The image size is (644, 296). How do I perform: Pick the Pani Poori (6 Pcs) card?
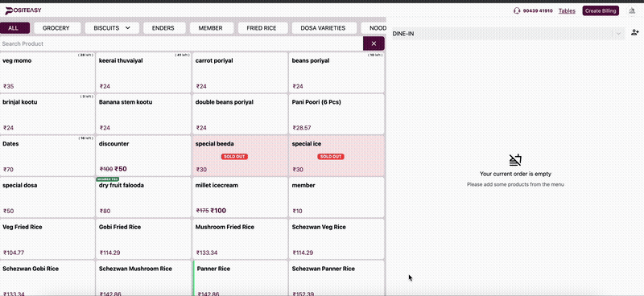tap(336, 113)
